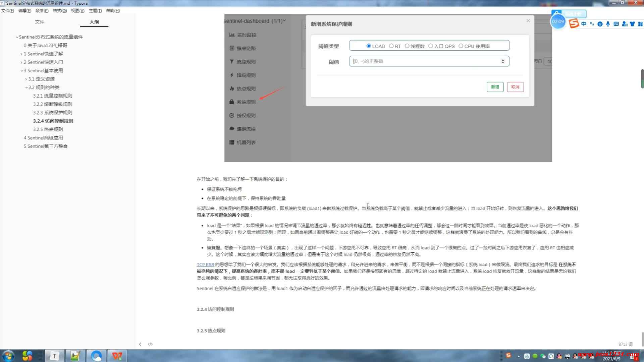This screenshot has width=644, height=362.
Task: Collapse the 3 Sentinel基本使用 outline node
Action: click(x=21, y=71)
